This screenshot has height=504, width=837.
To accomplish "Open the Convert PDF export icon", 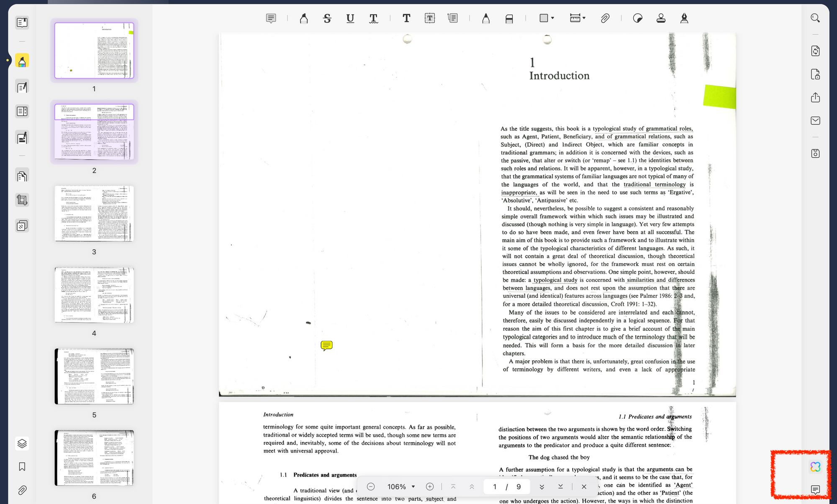I will (x=815, y=51).
